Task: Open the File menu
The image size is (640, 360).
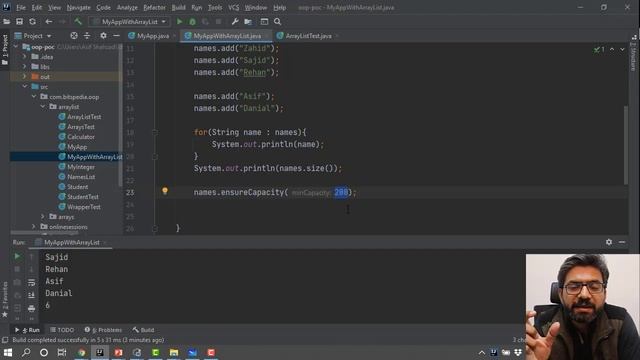Action: point(21,7)
